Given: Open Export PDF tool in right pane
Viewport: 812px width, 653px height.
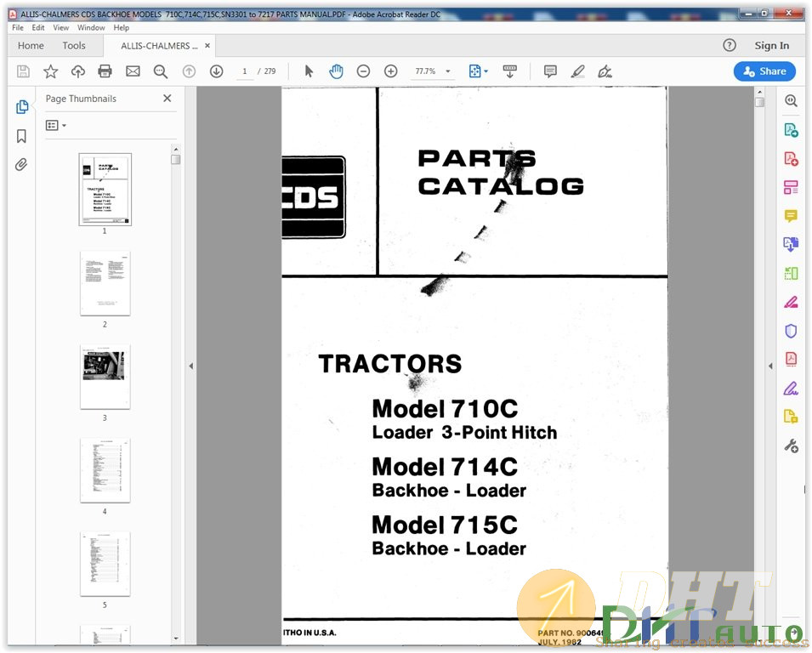Looking at the screenshot, I should click(791, 130).
